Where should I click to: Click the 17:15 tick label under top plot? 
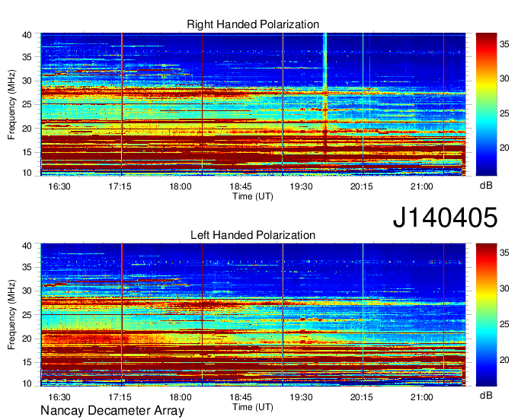(x=120, y=186)
